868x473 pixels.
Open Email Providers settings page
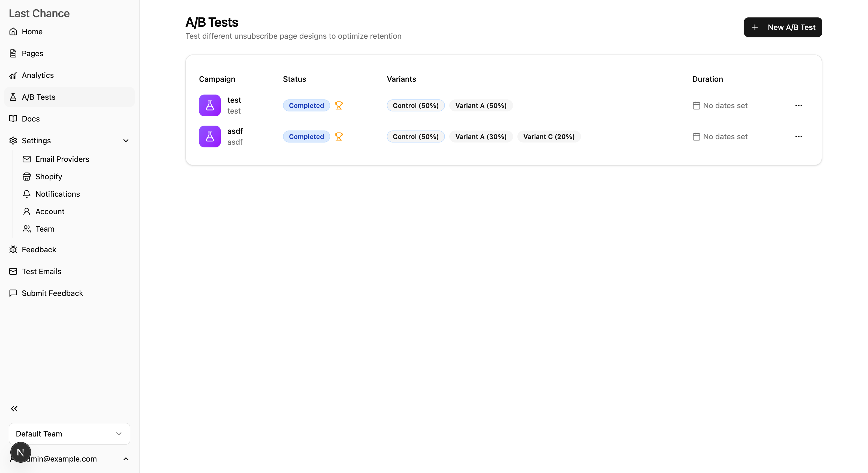tap(62, 159)
